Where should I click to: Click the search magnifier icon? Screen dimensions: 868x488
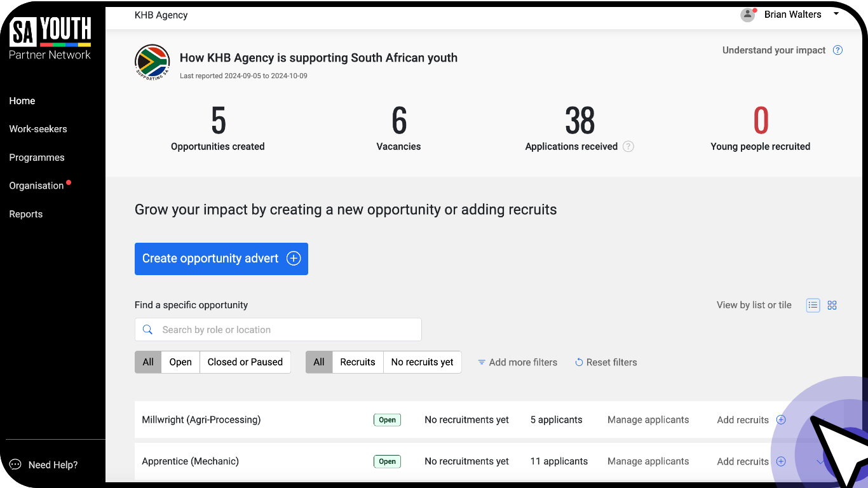pos(147,330)
